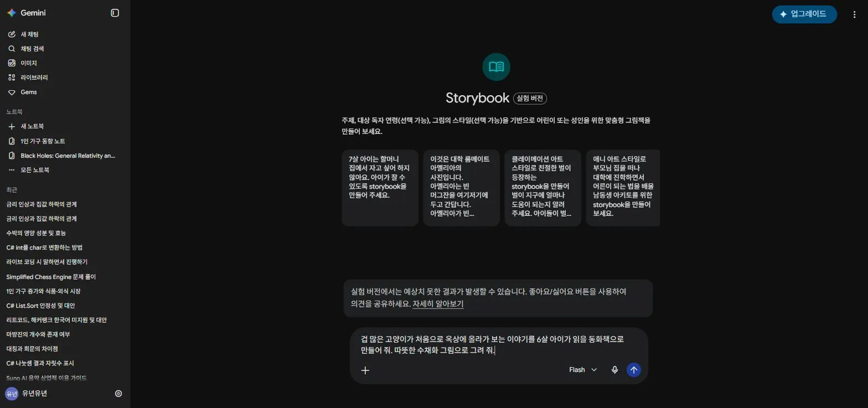The width and height of the screenshot is (868, 408).
Task: Click into the prompt text input
Action: click(498, 344)
